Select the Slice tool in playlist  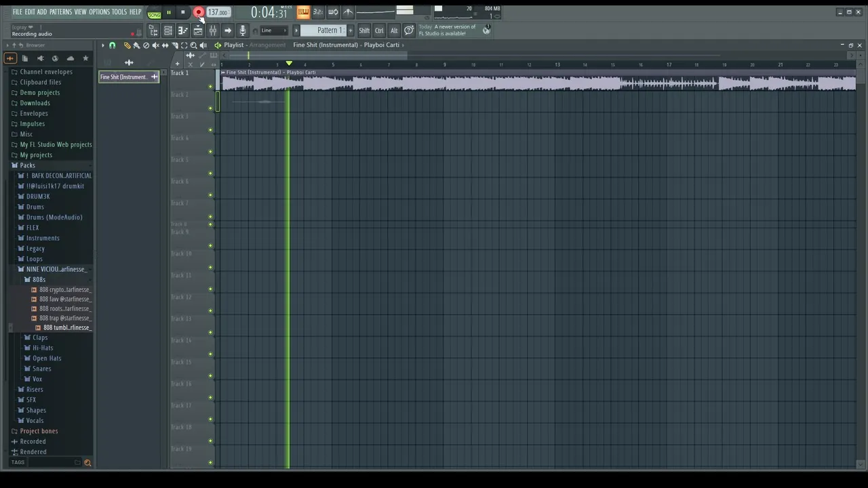coord(174,45)
